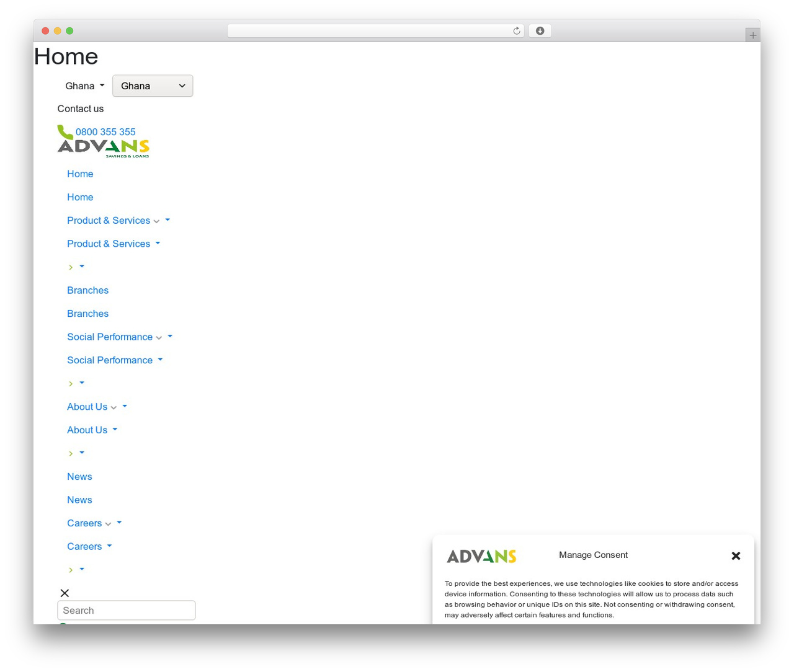
Task: Click the X icon above Search field
Action: coord(65,593)
